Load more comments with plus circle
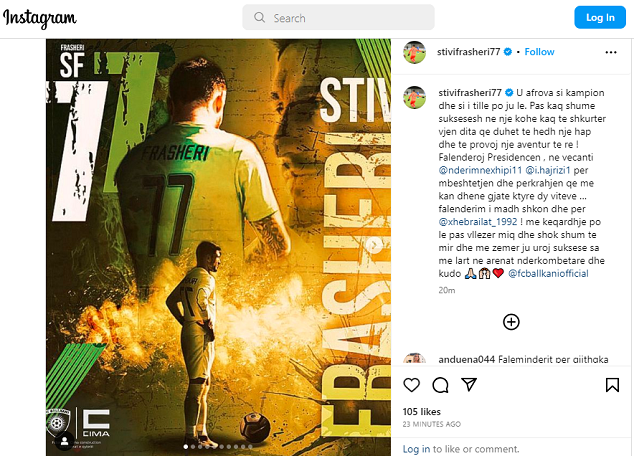Screen dimensions: 634x456 pos(511,322)
